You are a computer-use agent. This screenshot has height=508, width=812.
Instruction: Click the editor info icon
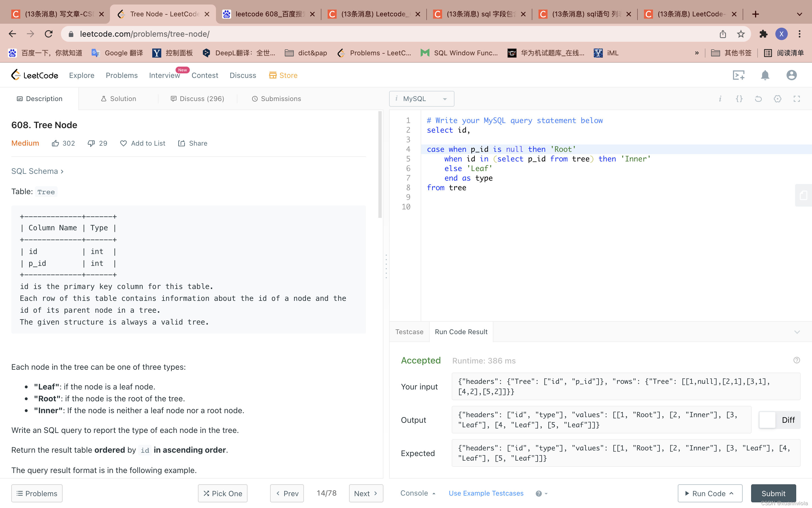click(720, 98)
